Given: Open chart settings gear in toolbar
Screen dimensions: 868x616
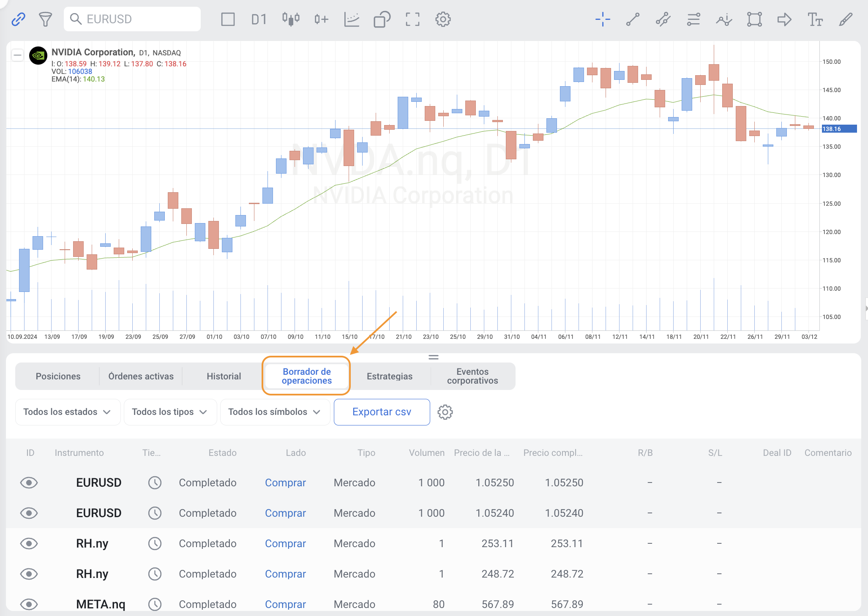Looking at the screenshot, I should pyautogui.click(x=443, y=19).
